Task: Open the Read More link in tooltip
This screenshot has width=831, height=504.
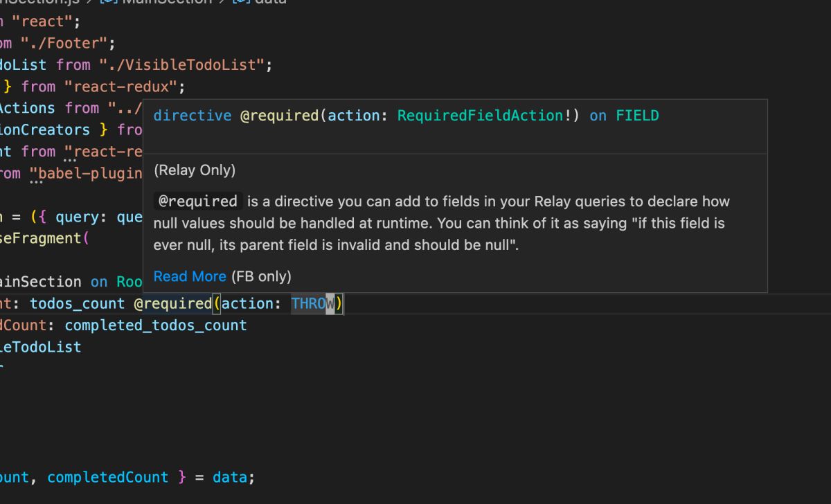Action: pyautogui.click(x=190, y=276)
